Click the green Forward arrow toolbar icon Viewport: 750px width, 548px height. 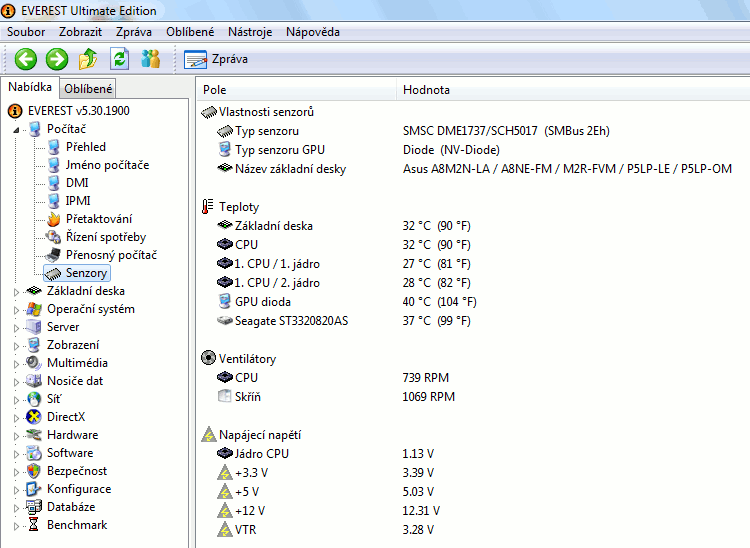[57, 59]
